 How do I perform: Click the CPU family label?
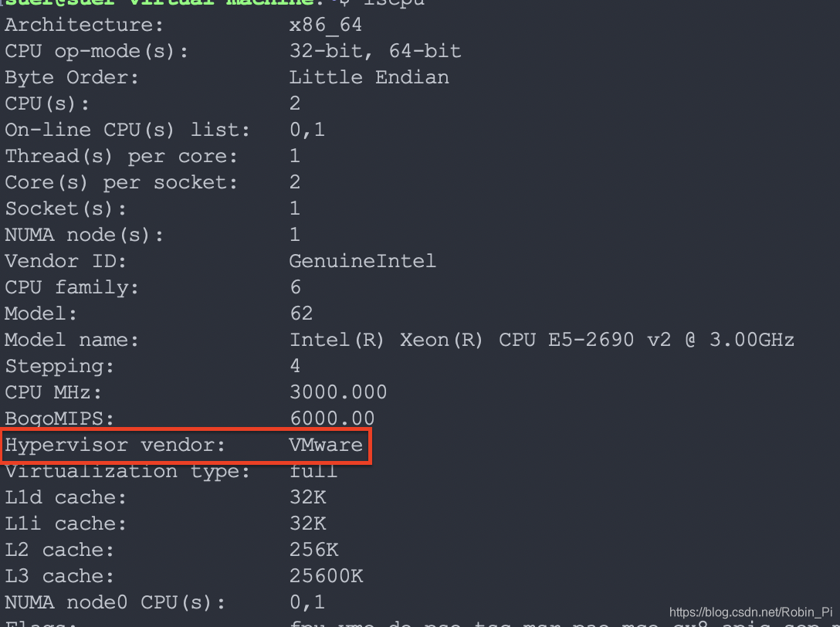pyautogui.click(x=72, y=288)
